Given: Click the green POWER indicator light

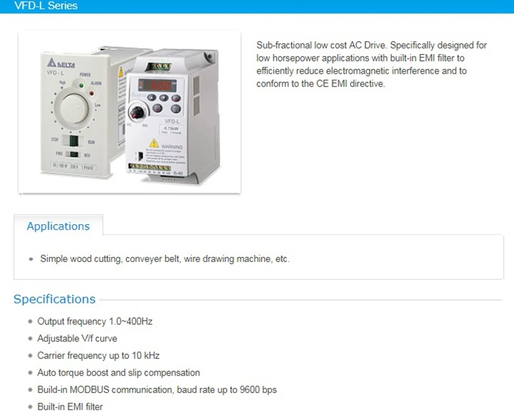Looking at the screenshot, I should pyautogui.click(x=82, y=85).
